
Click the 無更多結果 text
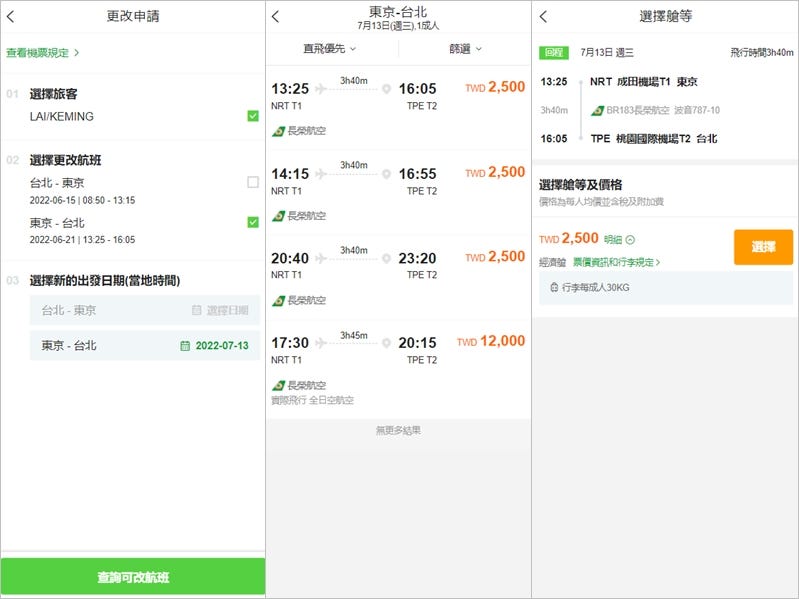(x=398, y=430)
